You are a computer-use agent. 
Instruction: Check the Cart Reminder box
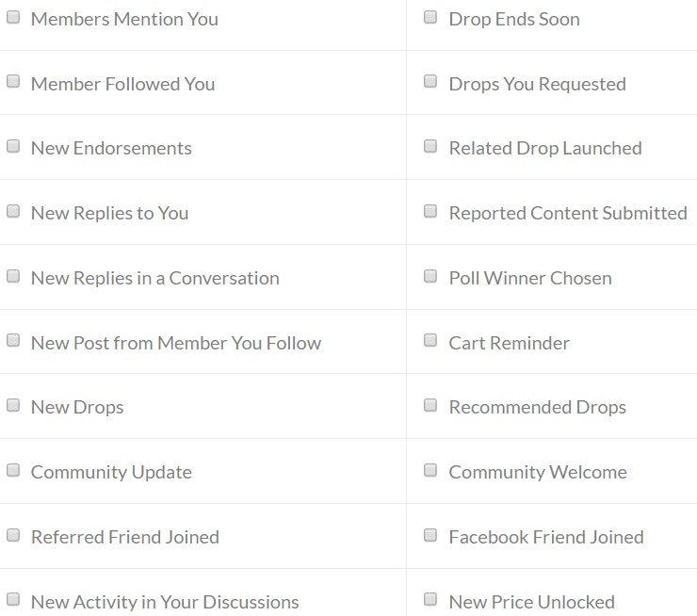430,341
